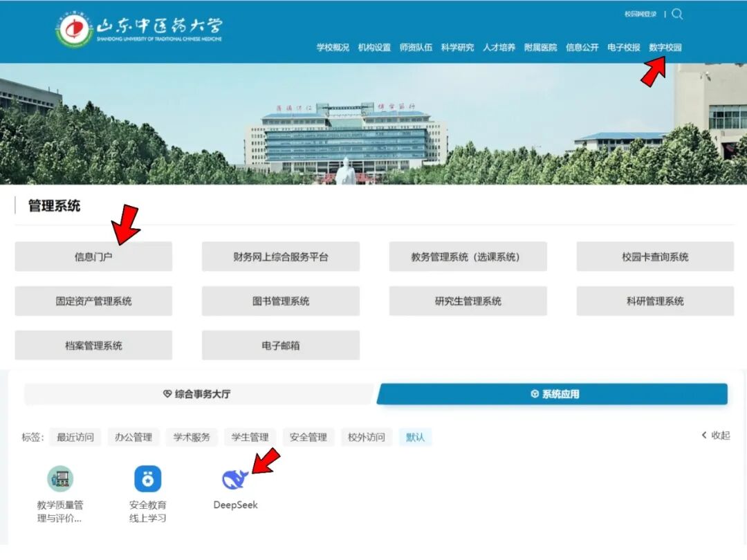The height and width of the screenshot is (560, 747).
Task: Open 研究生管理系统
Action: pos(468,301)
